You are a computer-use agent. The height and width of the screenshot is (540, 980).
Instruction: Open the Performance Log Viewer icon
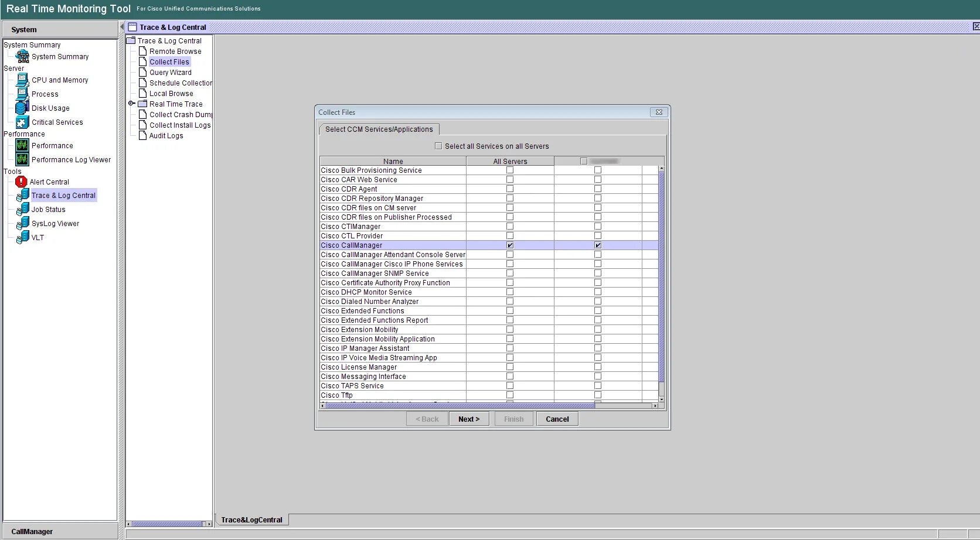22,159
